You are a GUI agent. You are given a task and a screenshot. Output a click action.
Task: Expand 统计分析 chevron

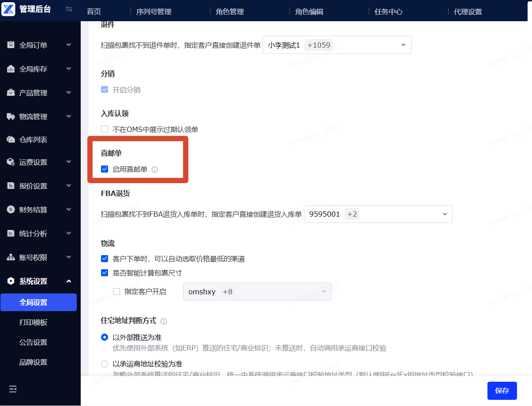[x=68, y=233]
